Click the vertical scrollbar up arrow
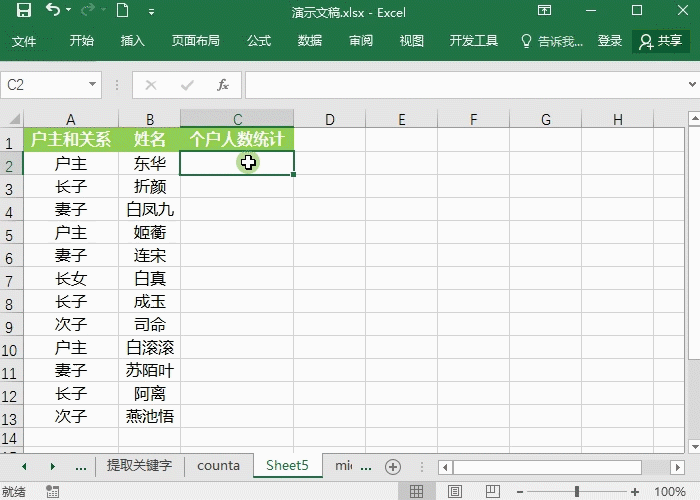Screen dimensions: 700x500 click(x=694, y=118)
